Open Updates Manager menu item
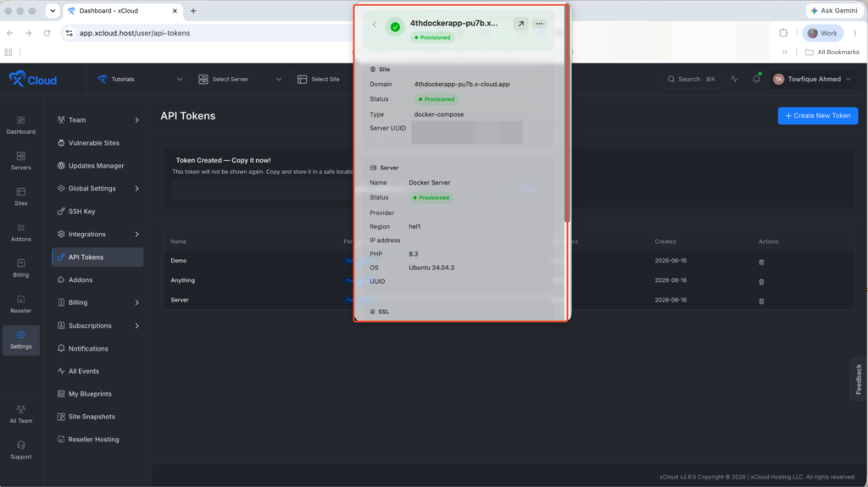The height and width of the screenshot is (487, 868). point(97,165)
